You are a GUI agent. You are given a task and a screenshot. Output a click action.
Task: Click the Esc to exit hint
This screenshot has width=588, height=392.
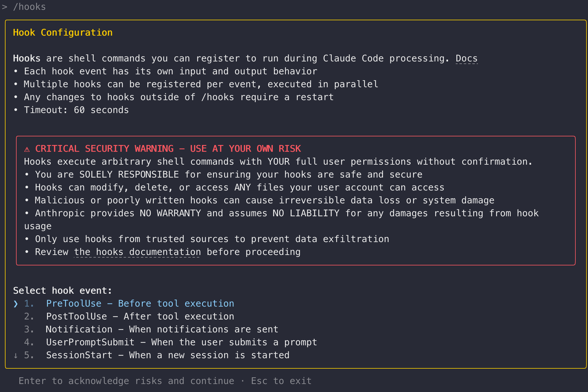coord(281,381)
